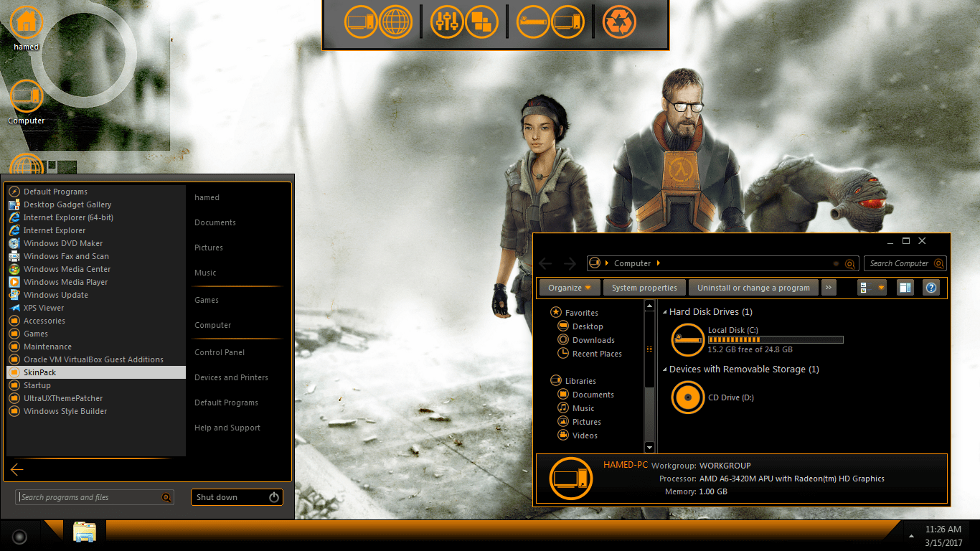Open Devices and Printers from Start menu

click(231, 377)
